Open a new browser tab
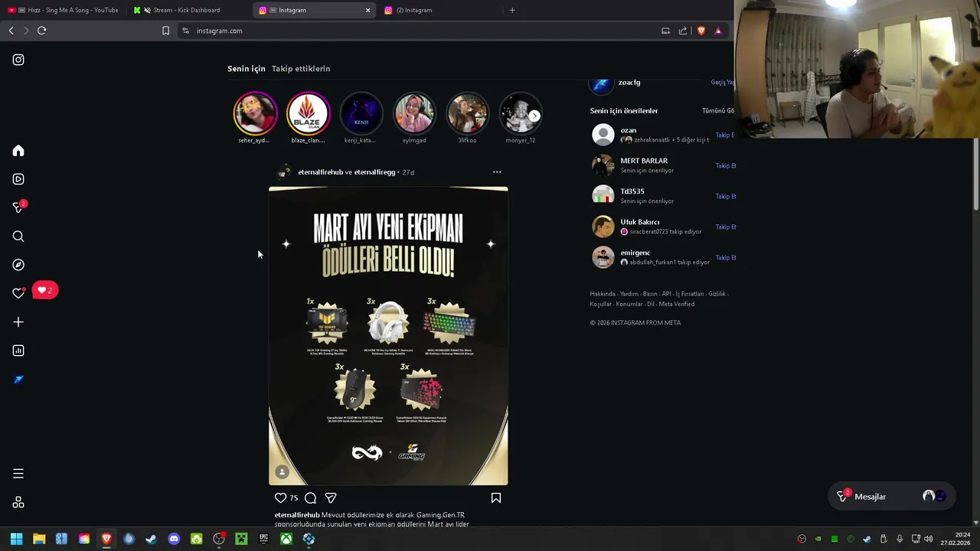Viewport: 980px width, 551px height. coord(512,10)
